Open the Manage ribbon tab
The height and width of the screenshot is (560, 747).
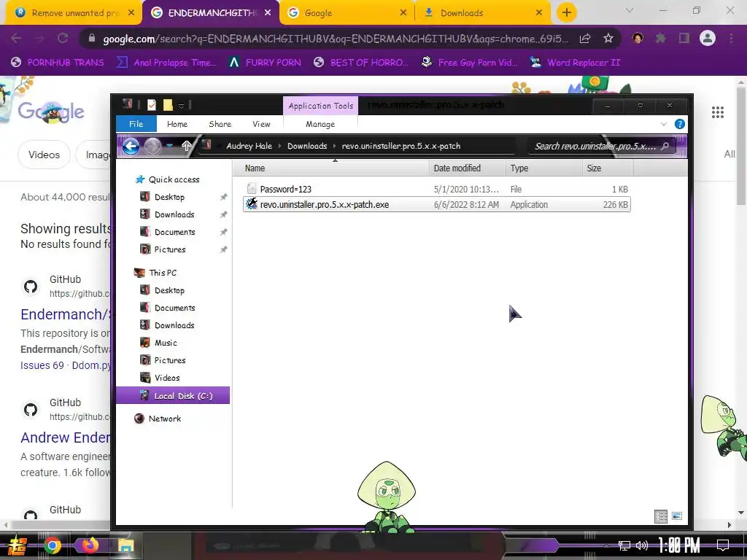click(320, 124)
